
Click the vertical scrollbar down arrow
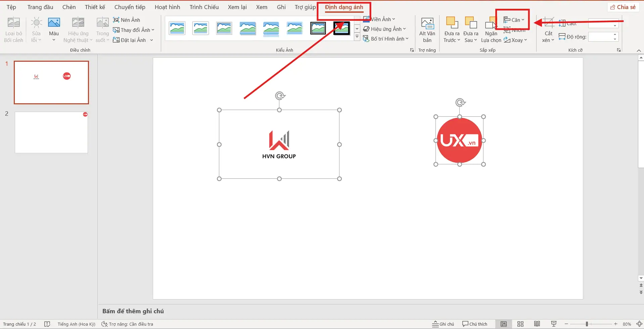coord(641,278)
